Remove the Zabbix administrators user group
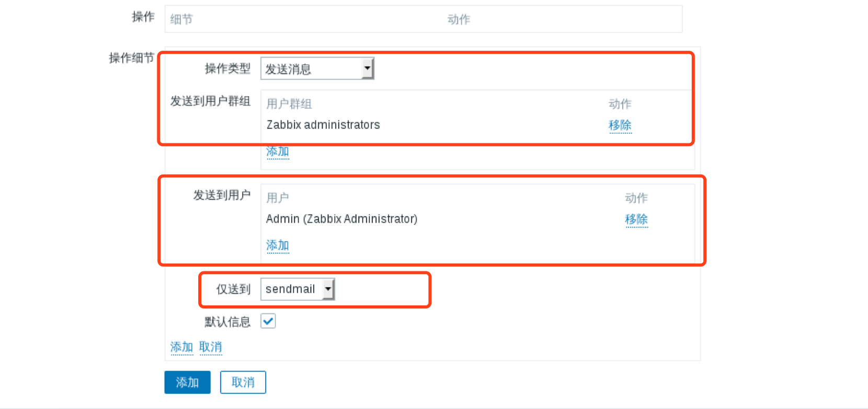 pyautogui.click(x=620, y=125)
